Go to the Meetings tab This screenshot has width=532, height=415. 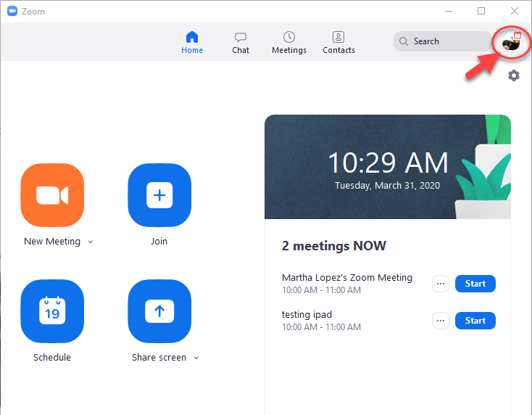coord(289,43)
